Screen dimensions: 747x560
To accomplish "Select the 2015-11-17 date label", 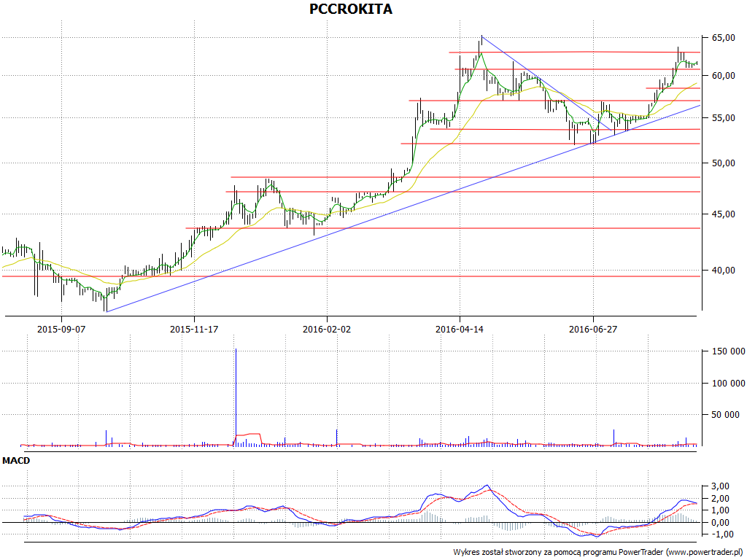I will (x=194, y=329).
